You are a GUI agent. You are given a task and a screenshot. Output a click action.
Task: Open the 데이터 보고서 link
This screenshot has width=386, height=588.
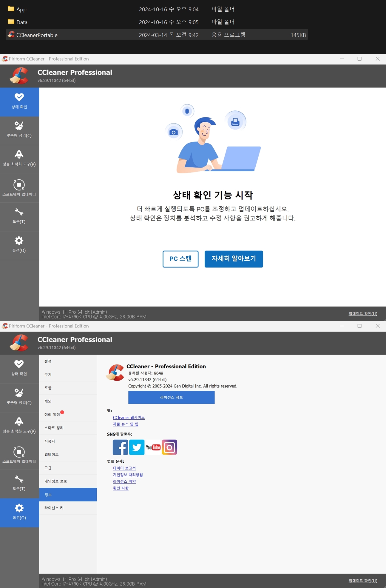tap(124, 468)
